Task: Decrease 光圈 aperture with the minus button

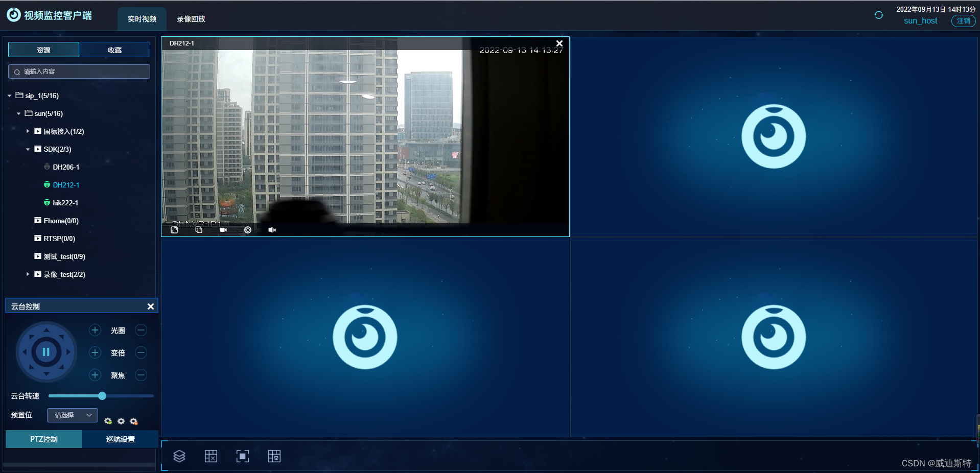Action: [x=141, y=330]
